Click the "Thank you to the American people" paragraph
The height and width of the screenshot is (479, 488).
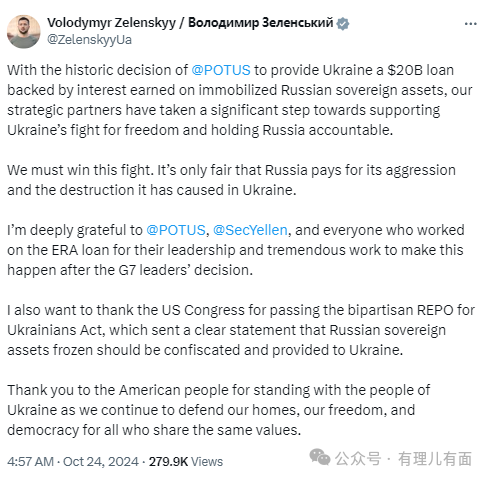[219, 410]
